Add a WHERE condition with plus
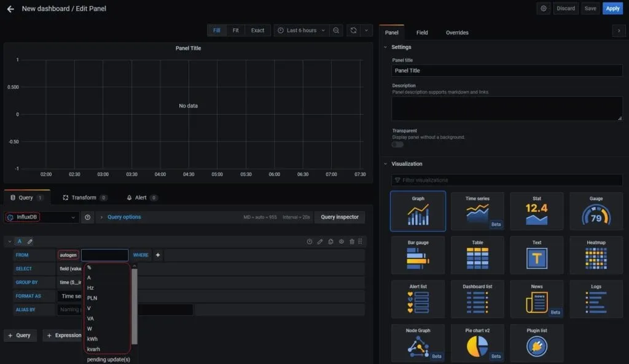 [158, 255]
